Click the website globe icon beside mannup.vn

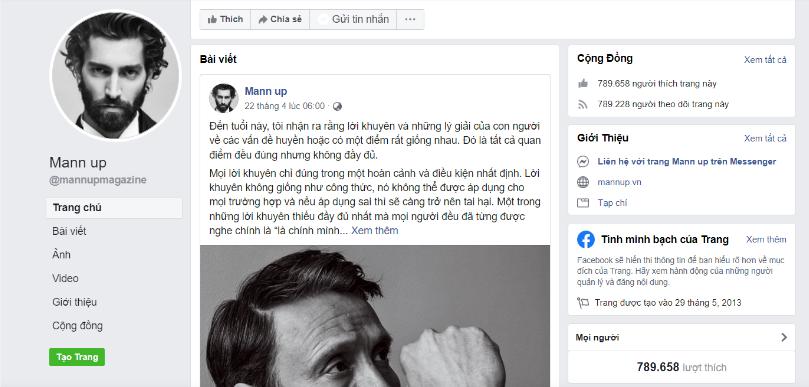583,182
